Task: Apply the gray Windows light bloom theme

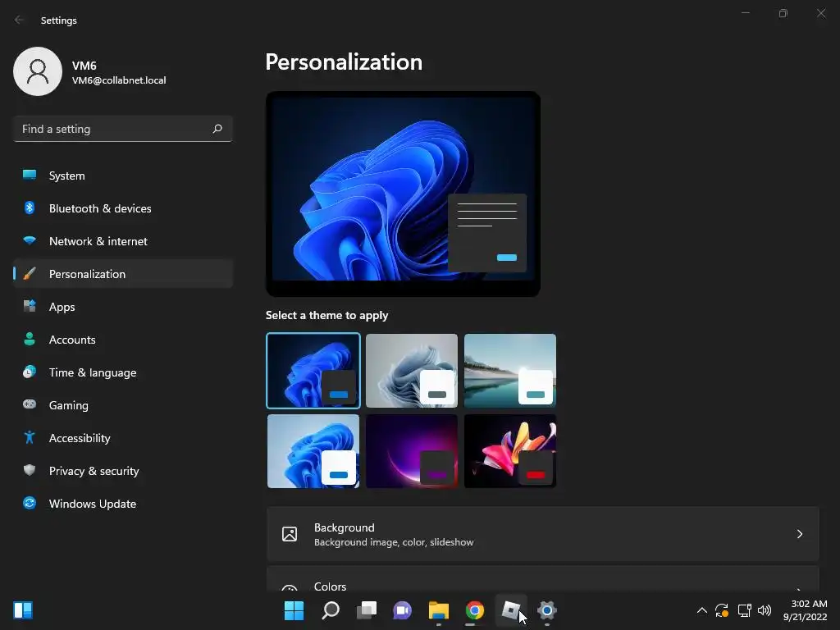Action: click(x=412, y=371)
